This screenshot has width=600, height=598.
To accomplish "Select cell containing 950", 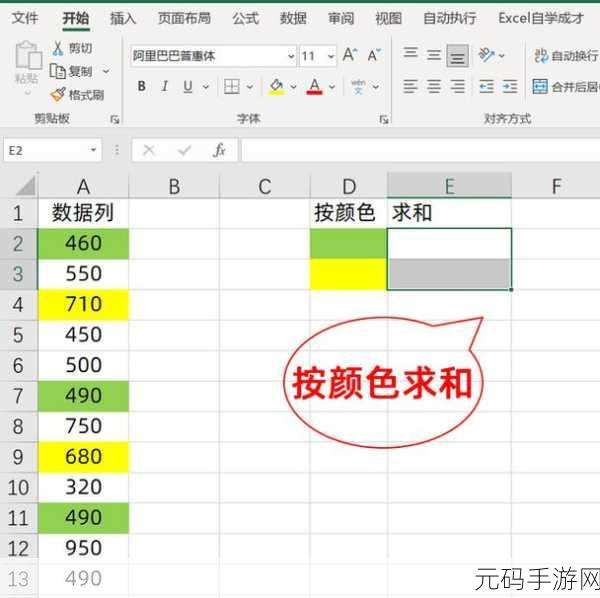I will tap(83, 548).
